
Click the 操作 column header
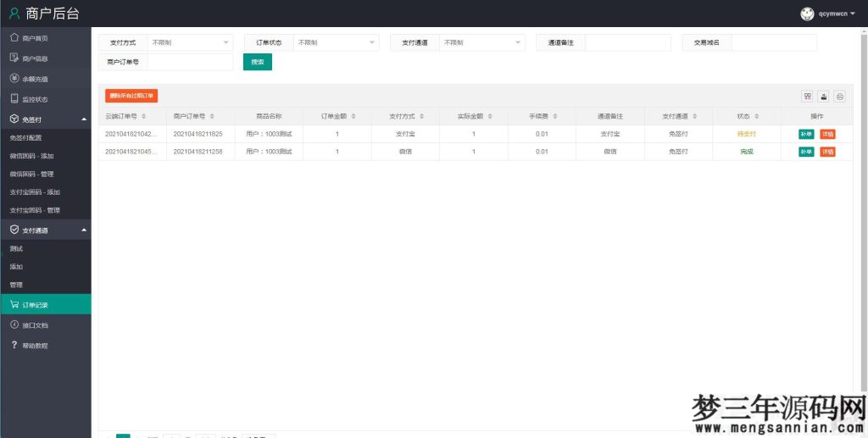[x=816, y=116]
